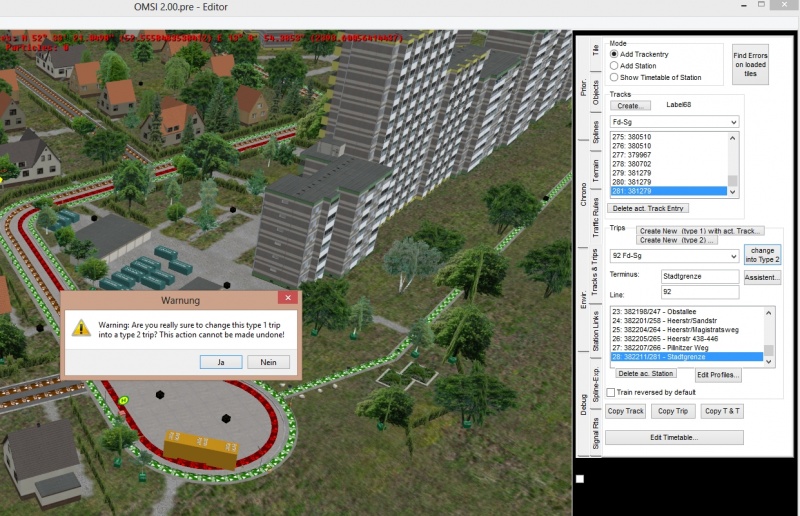Switch to the Splines tab
800x516 pixels.
[x=597, y=131]
